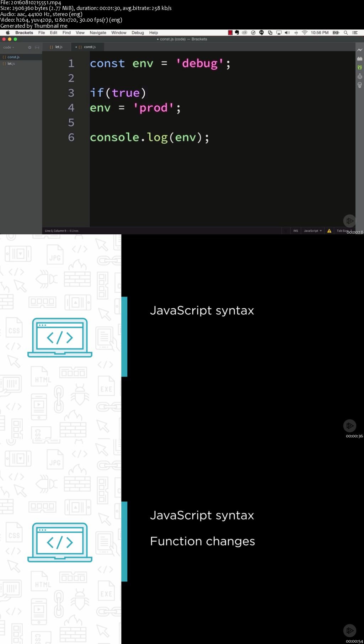Image resolution: width=364 pixels, height=644 pixels.
Task: Click line number 2 in the gutter
Action: tap(71, 78)
